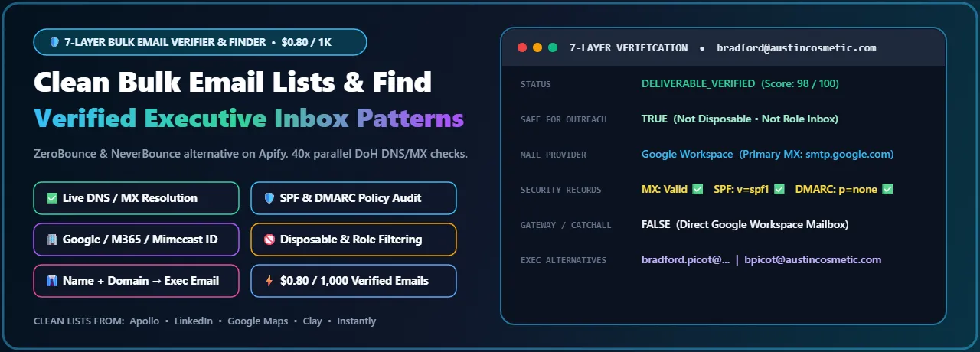
Task: Click the 7-LAYER VERIFICATION title text
Action: [x=629, y=47]
